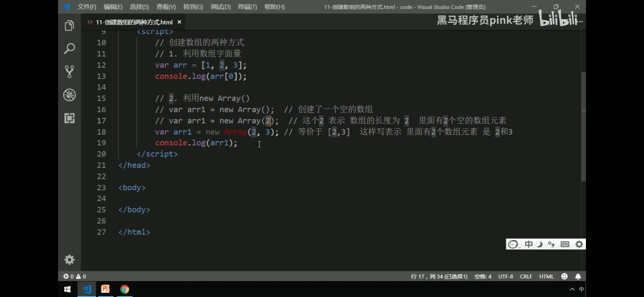Click on console.log(arr[0]); on line 13
The width and height of the screenshot is (644, 297).
pos(201,76)
